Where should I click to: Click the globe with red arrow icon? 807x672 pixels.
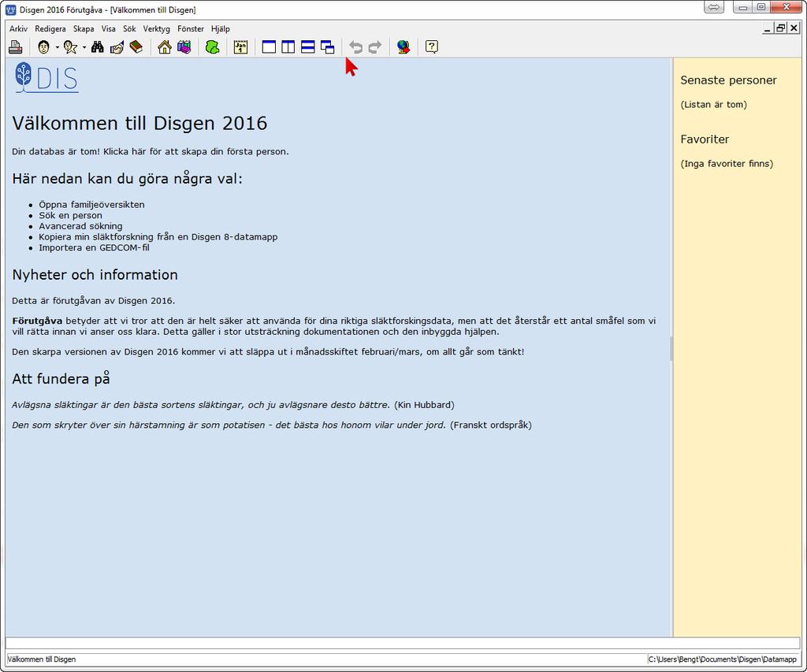(x=403, y=47)
